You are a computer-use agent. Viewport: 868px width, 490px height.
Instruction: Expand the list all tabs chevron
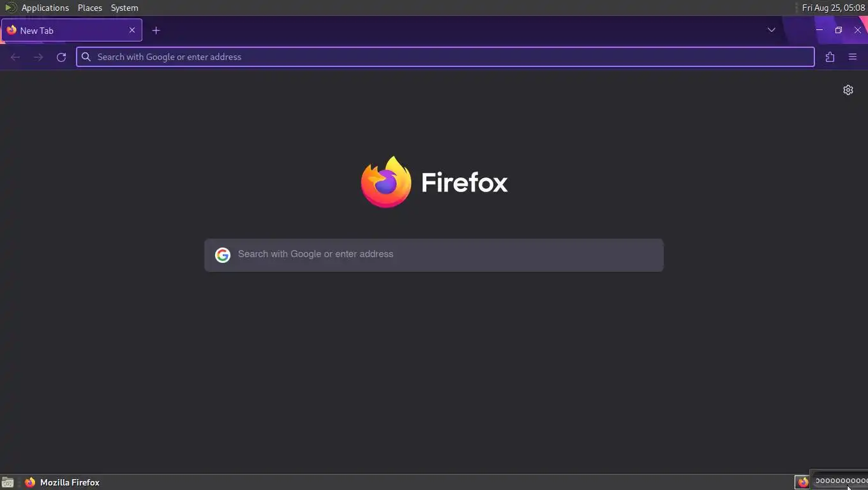[x=771, y=30]
